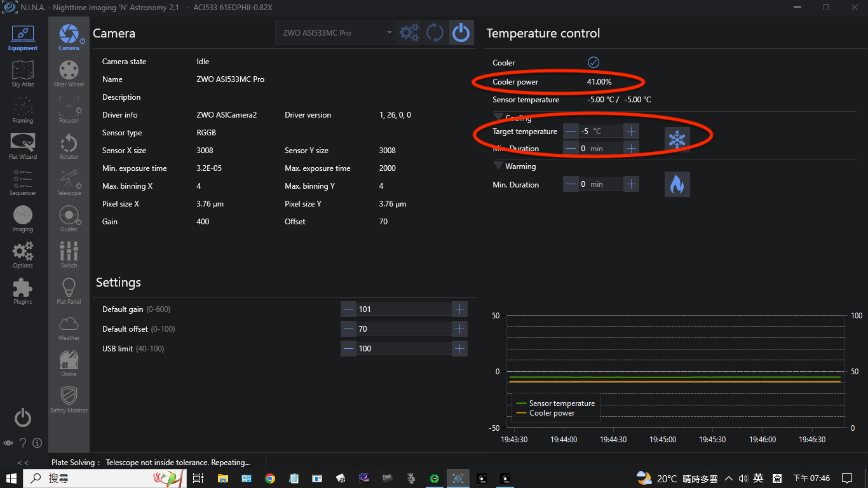Image resolution: width=868 pixels, height=488 pixels.
Task: Click the Plate Solving status message
Action: point(151,463)
